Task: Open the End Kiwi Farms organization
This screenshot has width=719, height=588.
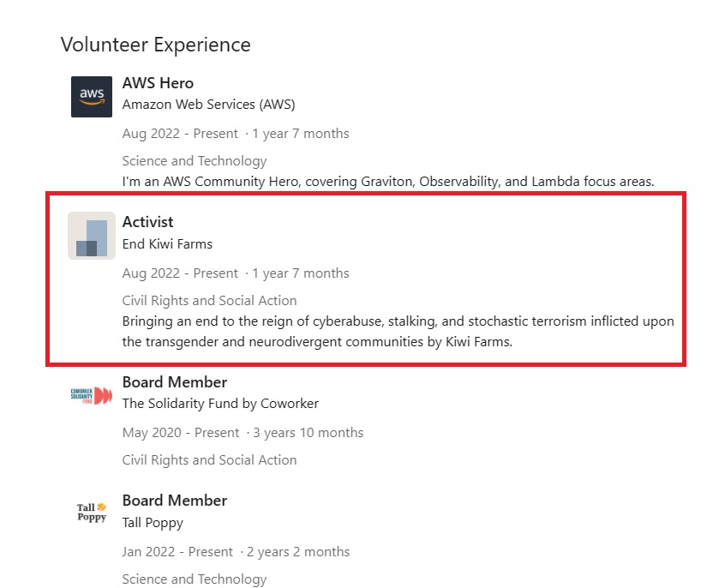Action: tap(167, 243)
